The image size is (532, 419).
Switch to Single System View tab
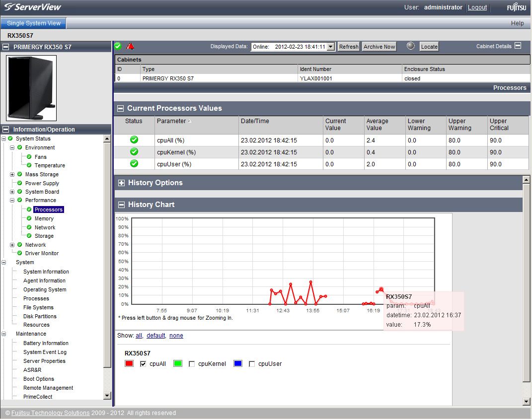click(x=34, y=23)
